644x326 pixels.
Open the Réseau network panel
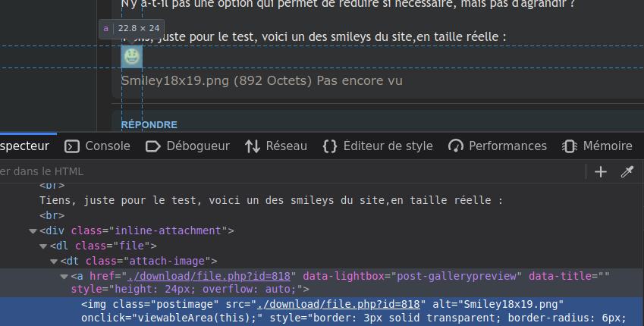[x=276, y=146]
